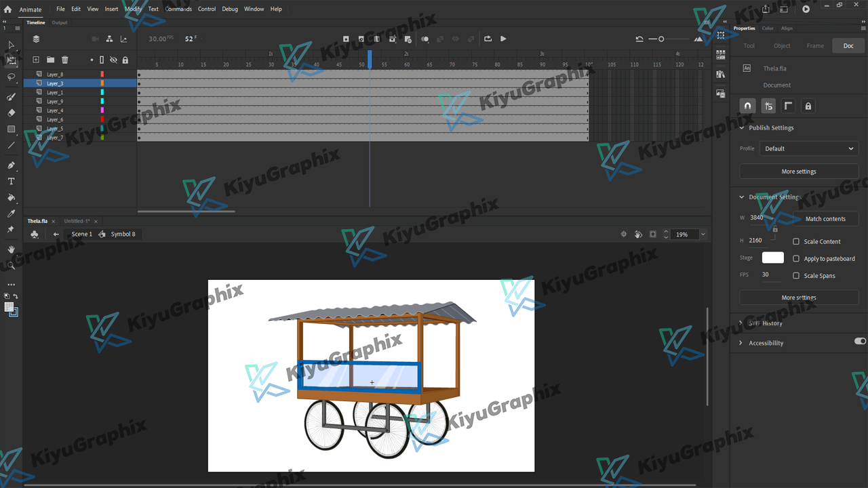Click the white Stage color swatch
This screenshot has height=488, width=868.
(772, 258)
